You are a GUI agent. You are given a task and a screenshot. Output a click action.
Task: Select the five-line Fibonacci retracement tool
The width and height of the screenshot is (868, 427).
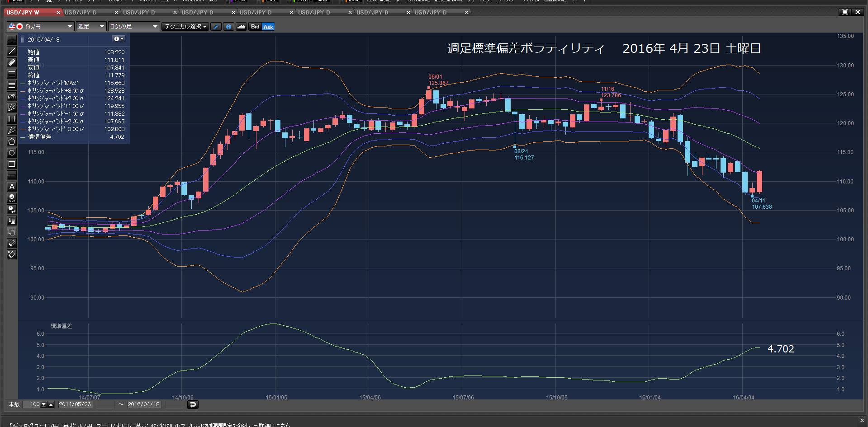[12, 85]
